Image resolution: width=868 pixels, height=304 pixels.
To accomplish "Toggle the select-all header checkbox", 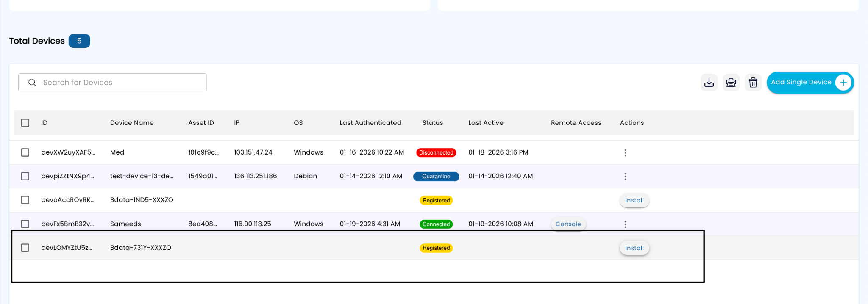I will [x=25, y=123].
